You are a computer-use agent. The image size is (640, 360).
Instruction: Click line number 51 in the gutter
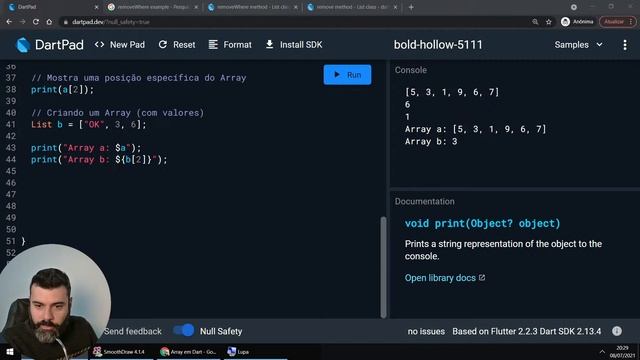[x=11, y=241]
